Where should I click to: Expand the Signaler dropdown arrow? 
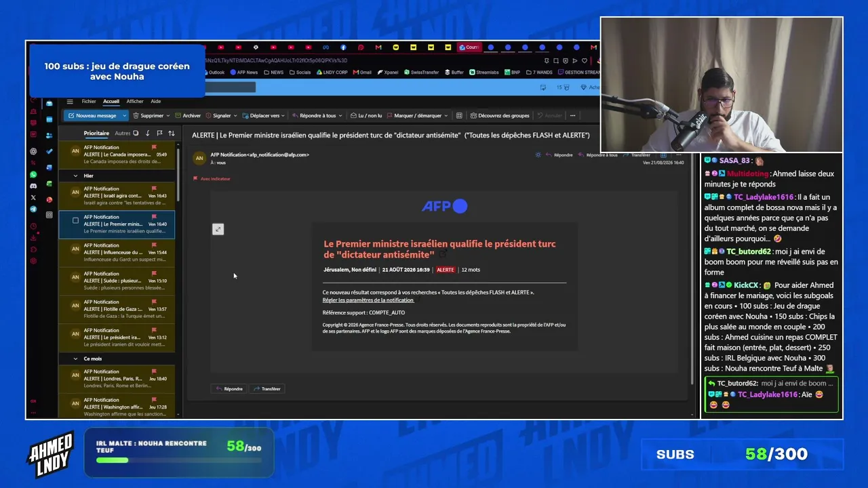tap(235, 116)
